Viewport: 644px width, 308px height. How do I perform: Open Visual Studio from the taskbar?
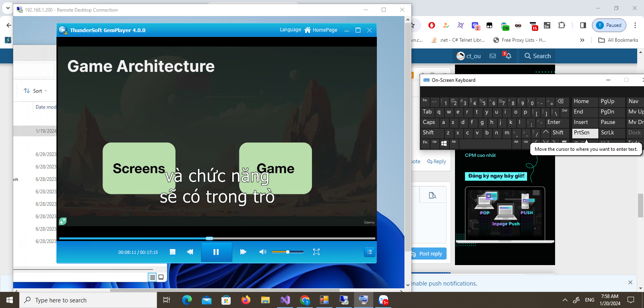[285, 300]
